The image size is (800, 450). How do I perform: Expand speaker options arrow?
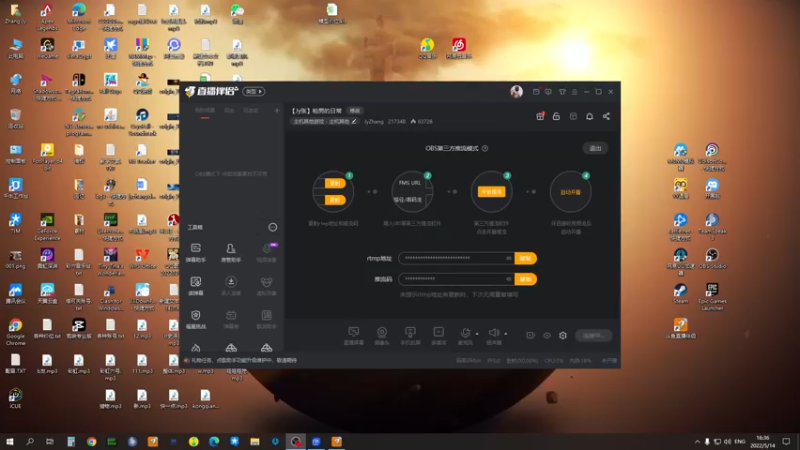pos(506,334)
